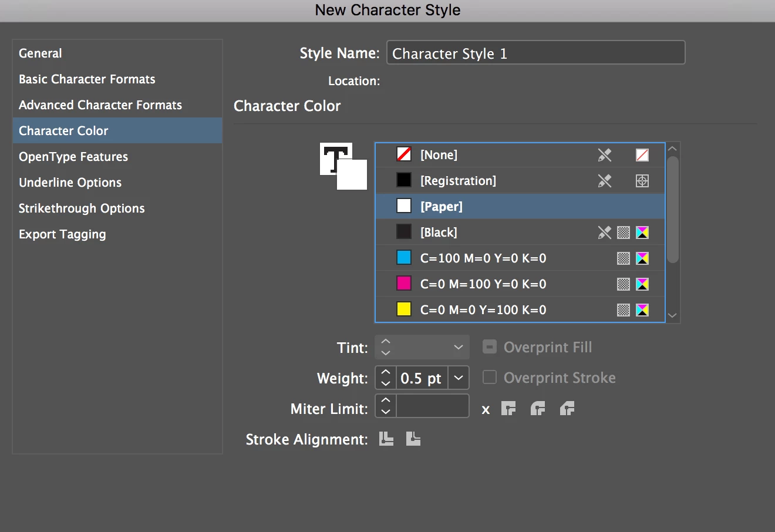The image size is (775, 532).
Task: Toggle the Overprint Fill checkbox
Action: 490,347
